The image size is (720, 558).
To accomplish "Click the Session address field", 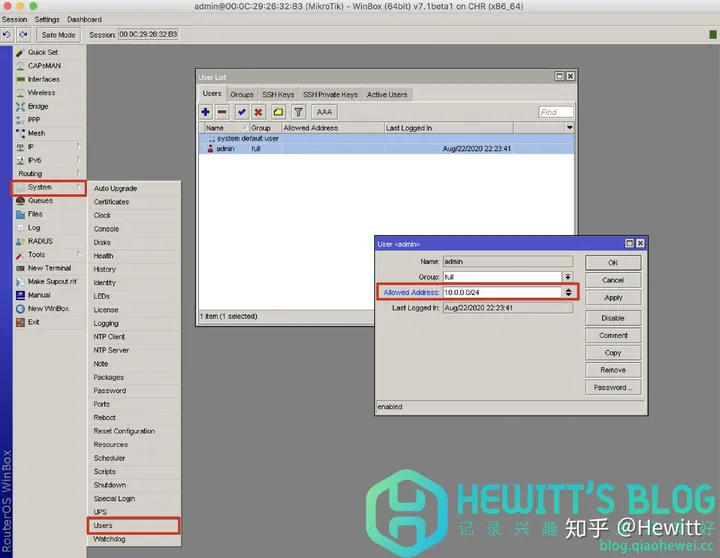I will pos(148,34).
